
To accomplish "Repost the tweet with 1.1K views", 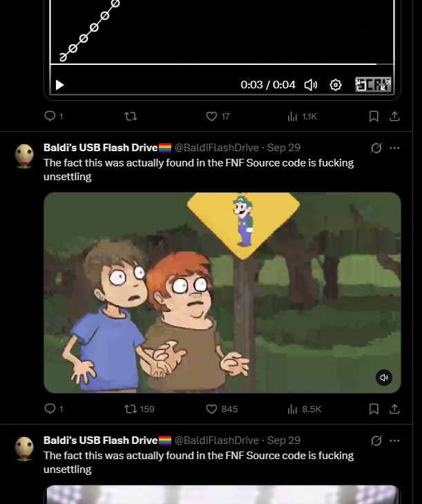I will click(131, 116).
